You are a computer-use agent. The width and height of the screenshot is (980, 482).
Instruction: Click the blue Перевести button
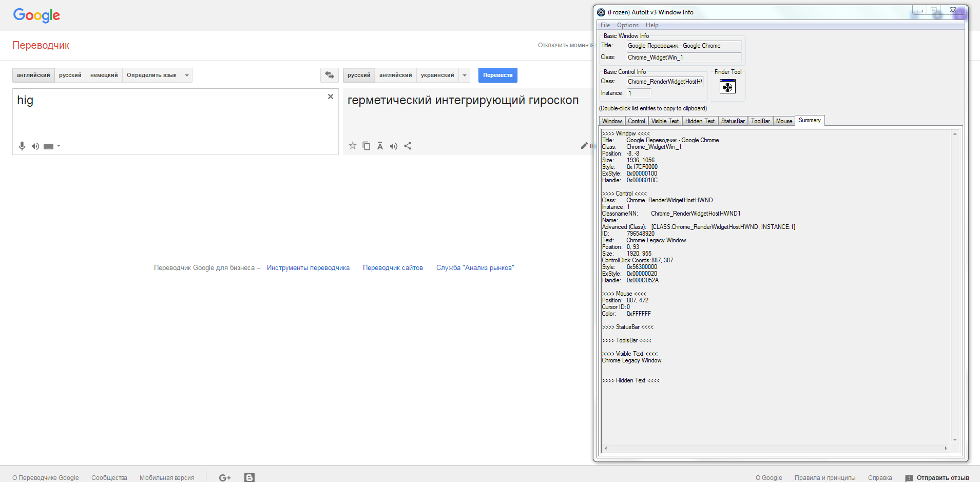tap(498, 75)
